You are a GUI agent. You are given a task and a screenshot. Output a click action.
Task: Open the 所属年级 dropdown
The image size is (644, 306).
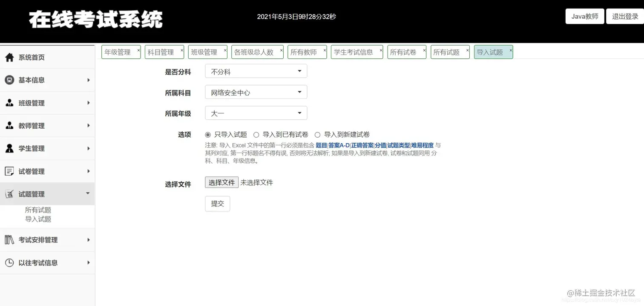click(x=256, y=113)
